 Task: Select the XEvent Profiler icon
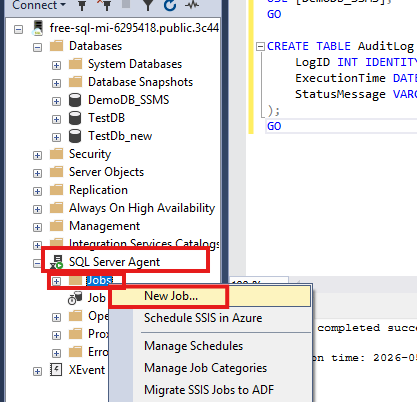click(56, 370)
